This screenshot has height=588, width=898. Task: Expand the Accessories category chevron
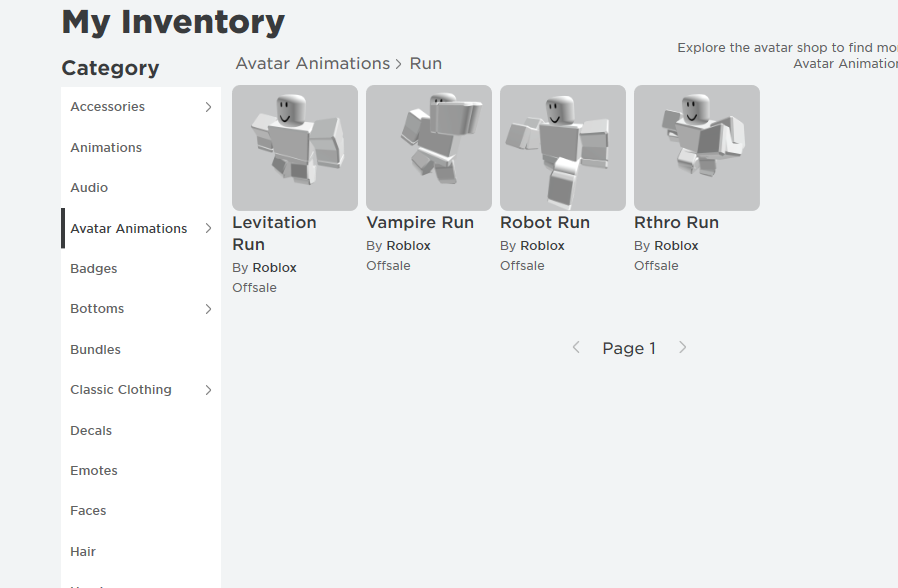point(208,107)
